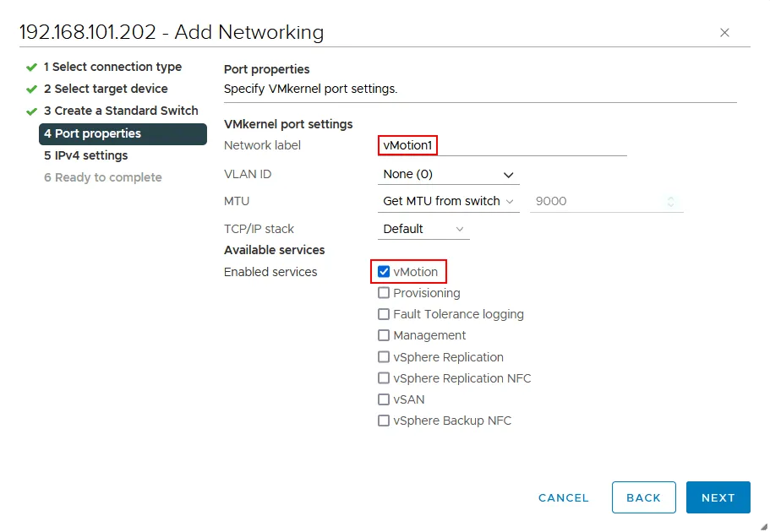Viewport: 770px width, 532px height.
Task: Enable the Provisioning service
Action: [385, 293]
